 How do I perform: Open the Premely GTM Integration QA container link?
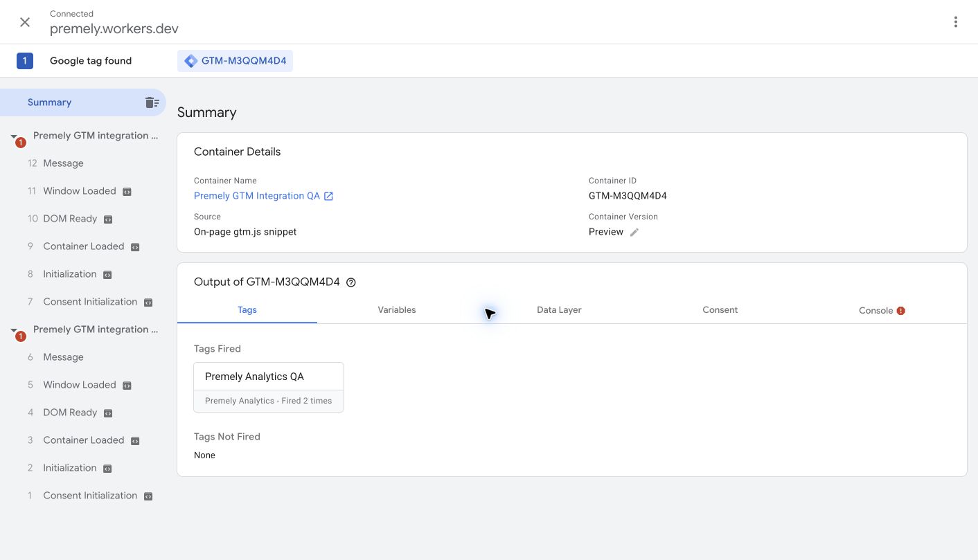click(263, 196)
